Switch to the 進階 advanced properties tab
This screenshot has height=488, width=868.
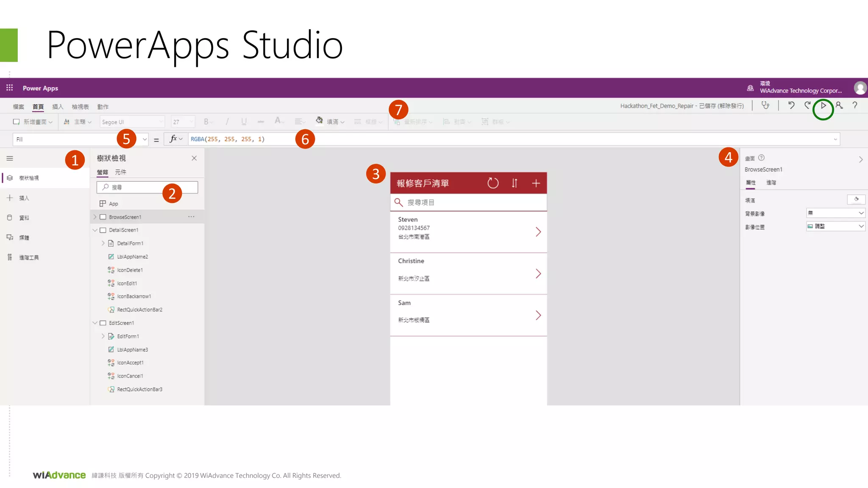(771, 183)
